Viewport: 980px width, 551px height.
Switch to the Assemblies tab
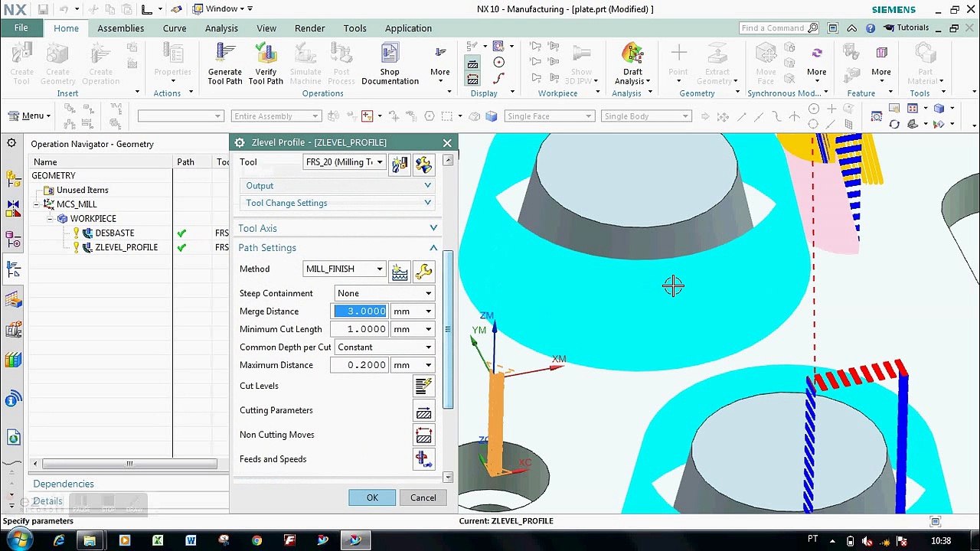pyautogui.click(x=120, y=28)
